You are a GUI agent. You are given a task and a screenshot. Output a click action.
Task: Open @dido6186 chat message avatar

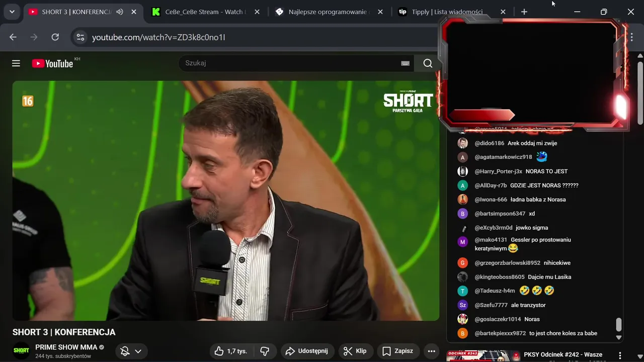(462, 143)
